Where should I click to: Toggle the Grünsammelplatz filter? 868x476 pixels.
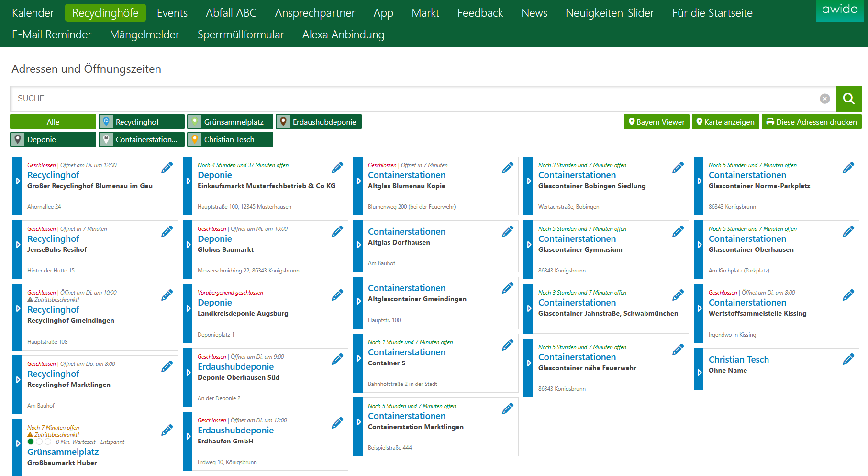(230, 122)
